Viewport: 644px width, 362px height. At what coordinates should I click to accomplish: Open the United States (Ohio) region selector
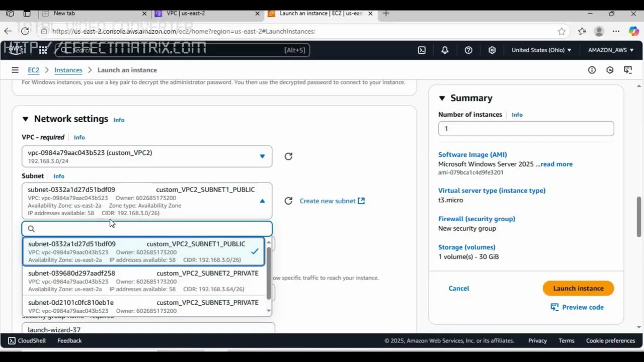coord(541,50)
